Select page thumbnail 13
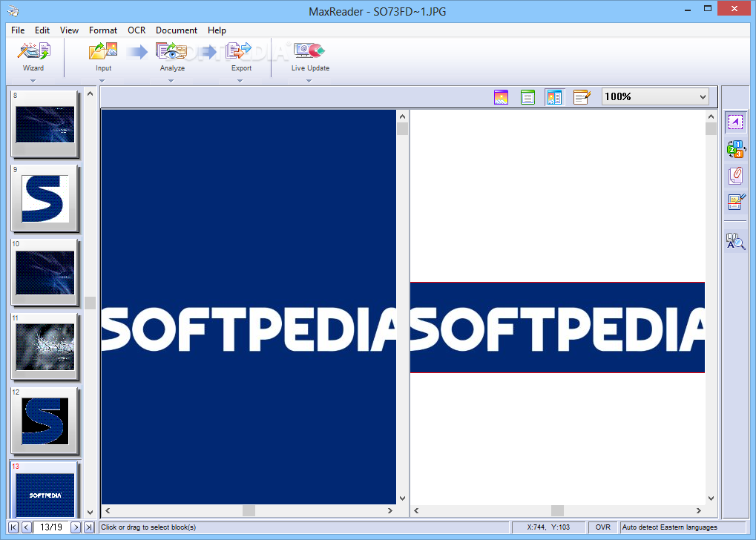Image resolution: width=756 pixels, height=540 pixels. [x=45, y=490]
